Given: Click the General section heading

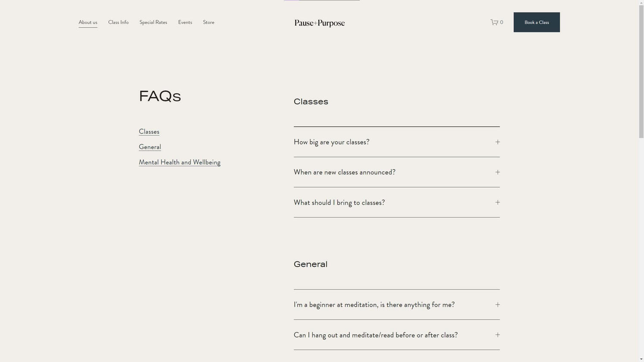Looking at the screenshot, I should click(x=310, y=264).
